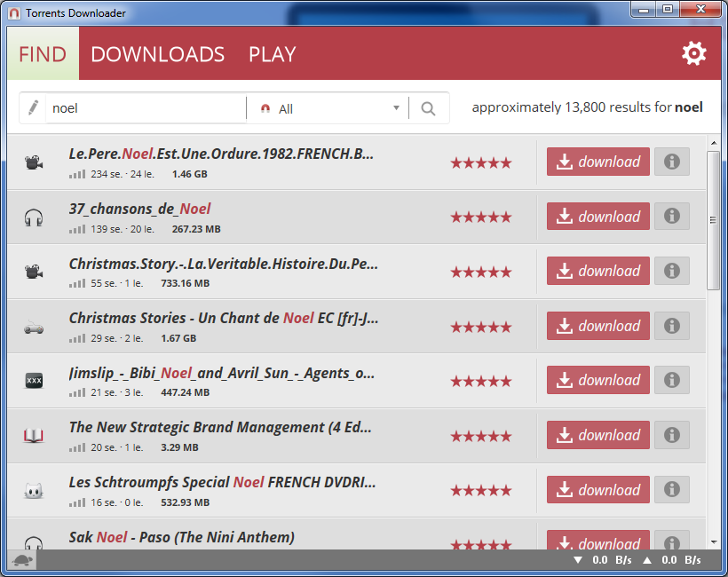Viewport: 728px width, 577px height.
Task: Click scrollbar down arrow in results list
Action: coord(713,541)
